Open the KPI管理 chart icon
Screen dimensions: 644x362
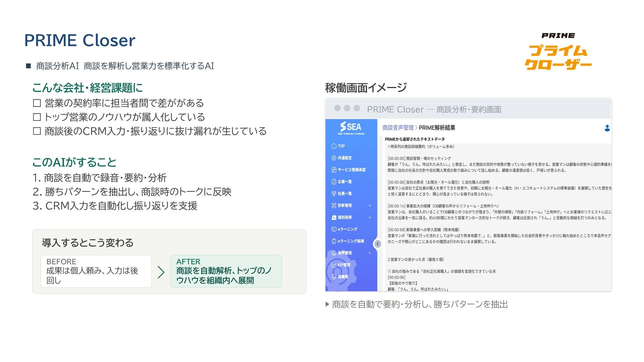pos(334,265)
